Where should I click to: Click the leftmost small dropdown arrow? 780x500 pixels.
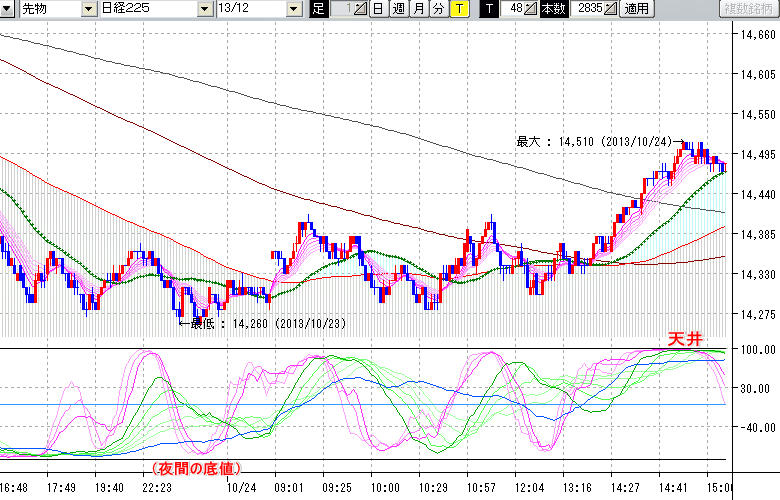9,9
